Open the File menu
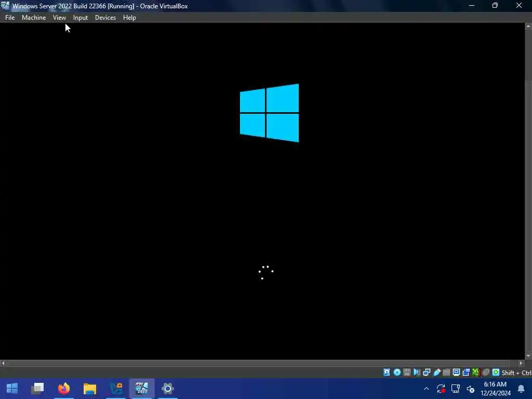 point(10,18)
